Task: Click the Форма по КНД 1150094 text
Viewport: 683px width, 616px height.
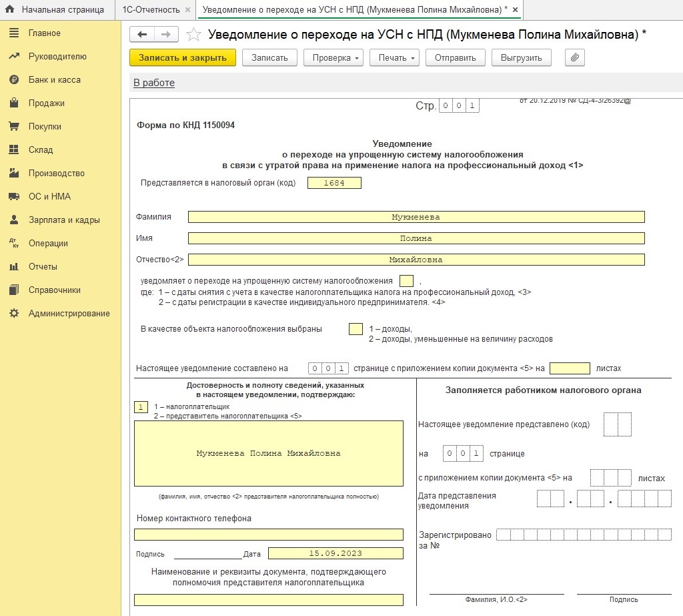Action: click(185, 125)
